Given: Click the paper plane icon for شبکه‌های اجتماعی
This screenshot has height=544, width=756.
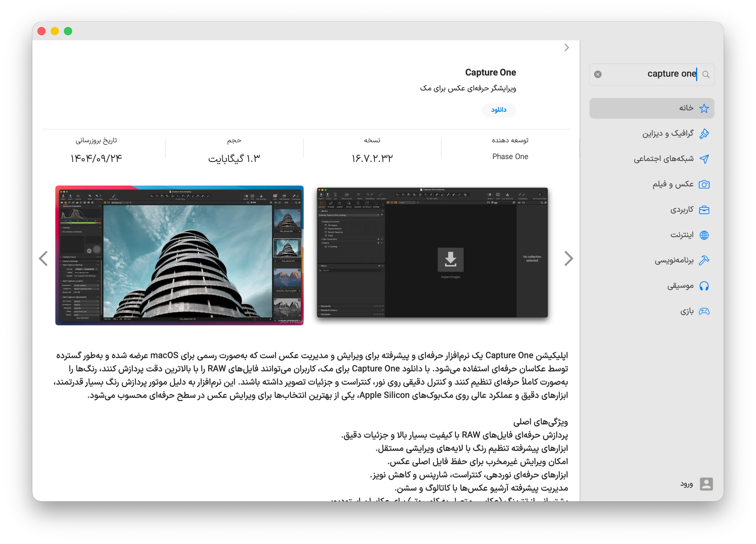Looking at the screenshot, I should tap(705, 159).
